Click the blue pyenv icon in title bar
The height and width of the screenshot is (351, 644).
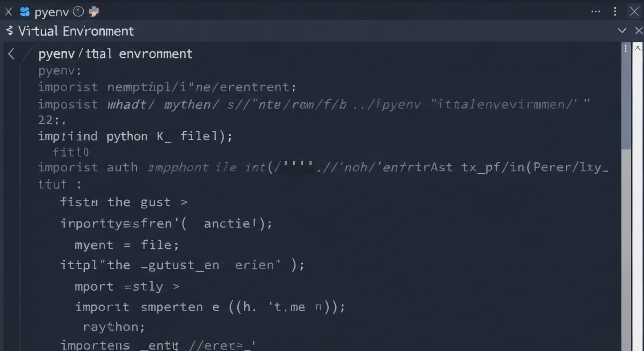click(25, 12)
